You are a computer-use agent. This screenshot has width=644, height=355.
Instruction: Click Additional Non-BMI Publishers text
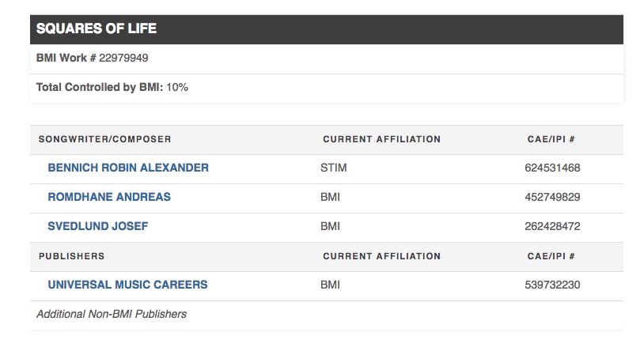[112, 314]
